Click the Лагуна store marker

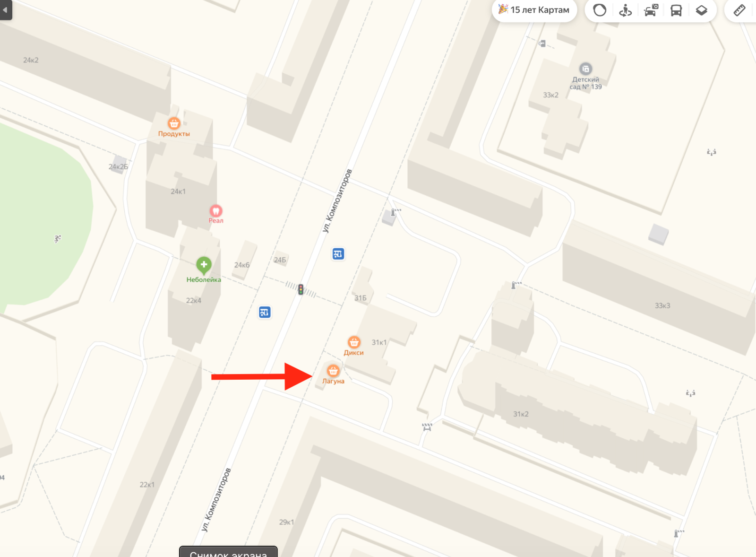tap(333, 370)
